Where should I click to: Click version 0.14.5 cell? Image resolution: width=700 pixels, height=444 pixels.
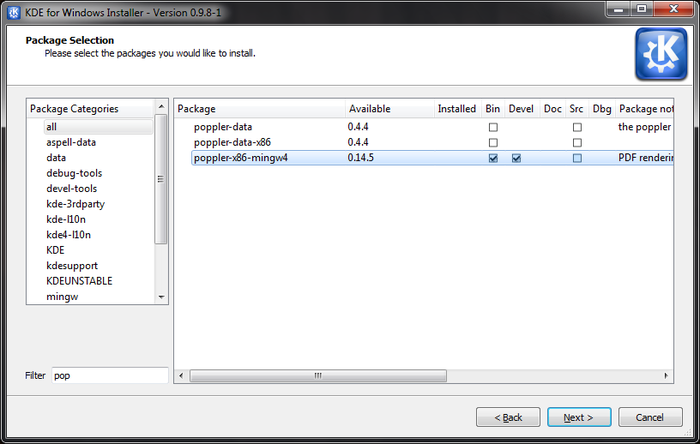(x=361, y=158)
